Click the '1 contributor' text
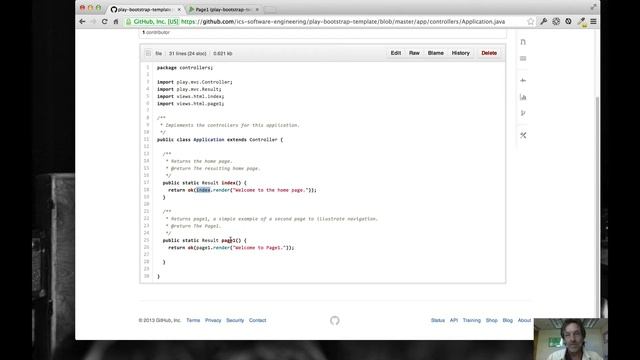 click(156, 32)
